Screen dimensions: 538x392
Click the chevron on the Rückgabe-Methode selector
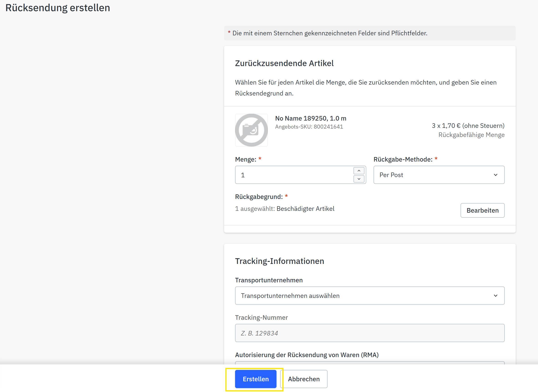[x=496, y=175]
